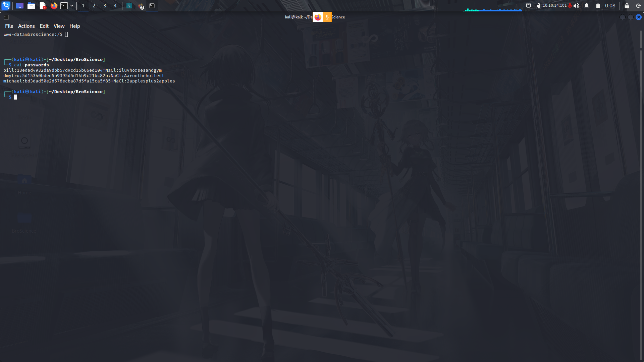The width and height of the screenshot is (644, 362).
Task: Mute the speaker volume in the tray
Action: [x=577, y=5]
